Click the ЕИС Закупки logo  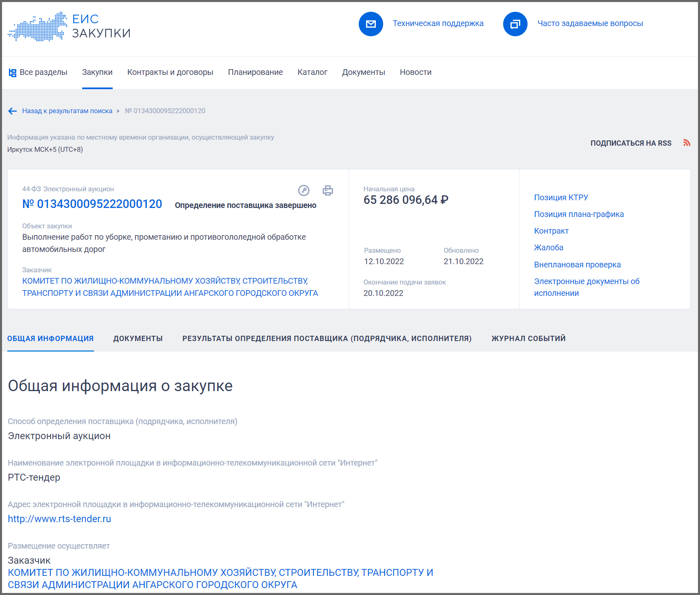coord(69,26)
